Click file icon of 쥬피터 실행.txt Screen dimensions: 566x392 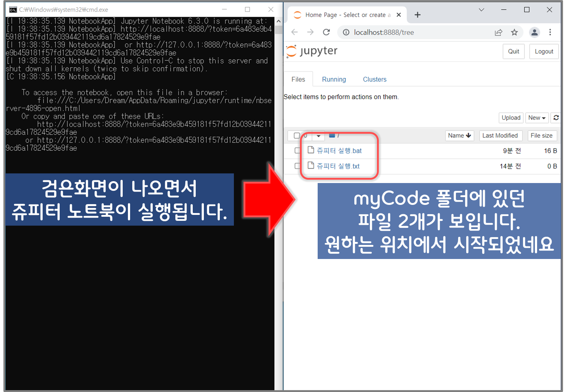[x=311, y=166]
